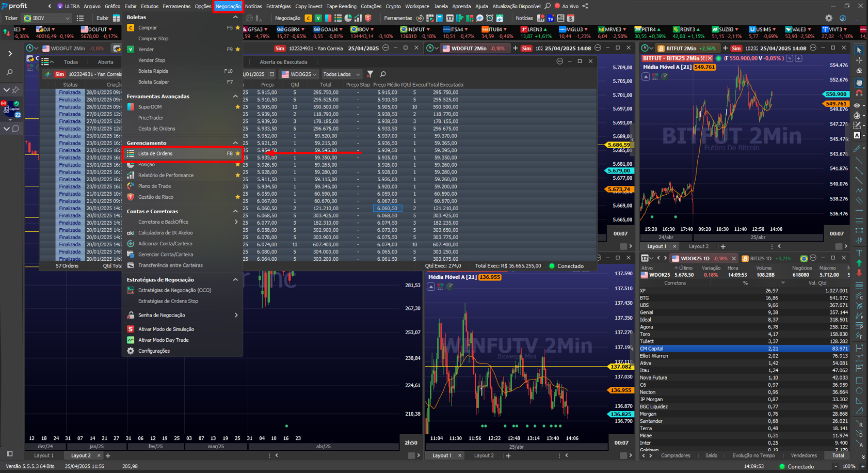Viewport: 868px width, 473px height.
Task: Collapse Estratégias de Negociação section
Action: click(235, 279)
